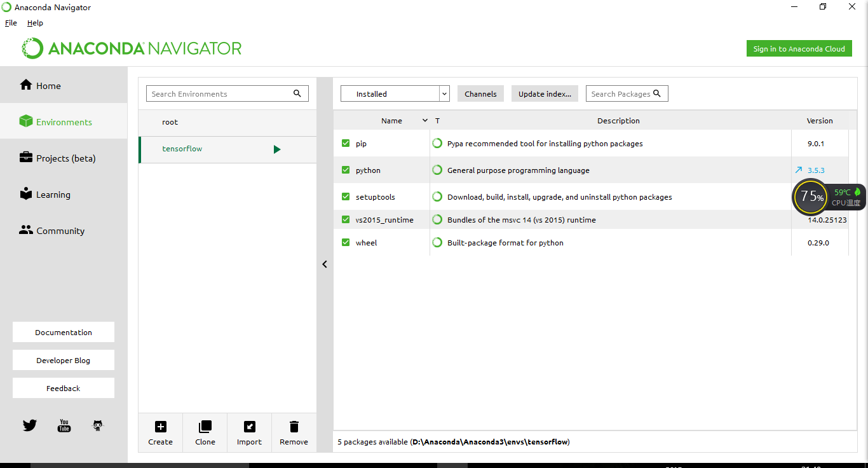This screenshot has width=868, height=468.
Task: Click the type circle icon for vs2015_runtime
Action: point(437,219)
